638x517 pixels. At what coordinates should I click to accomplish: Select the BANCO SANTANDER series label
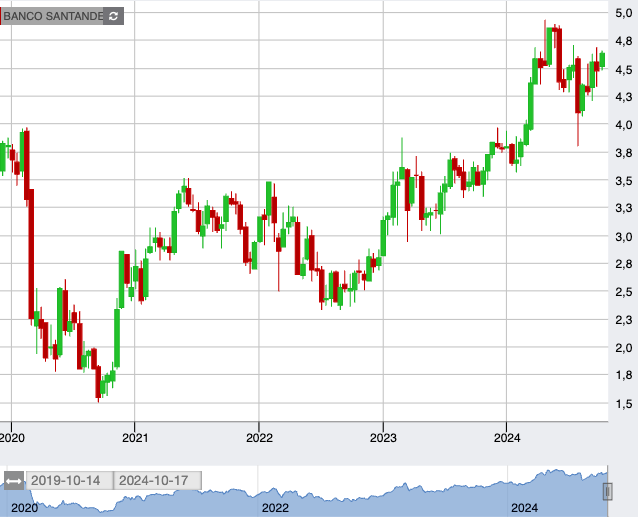pos(52,16)
